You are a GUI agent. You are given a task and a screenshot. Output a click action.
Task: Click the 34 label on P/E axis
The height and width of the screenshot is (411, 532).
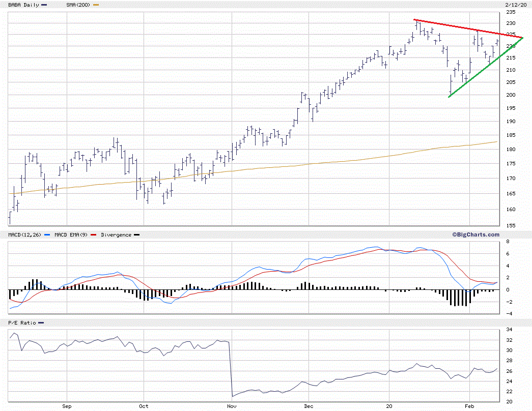(x=509, y=330)
